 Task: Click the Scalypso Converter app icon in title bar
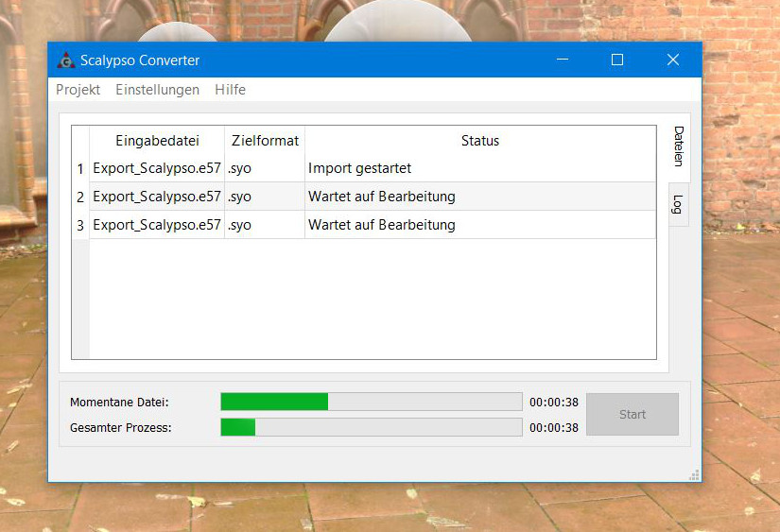tap(66, 60)
